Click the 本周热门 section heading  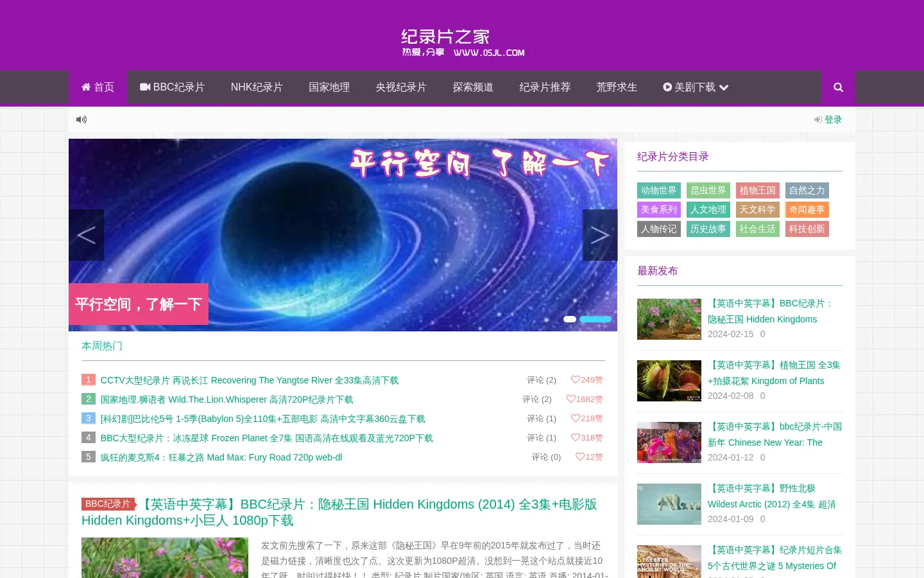point(102,346)
